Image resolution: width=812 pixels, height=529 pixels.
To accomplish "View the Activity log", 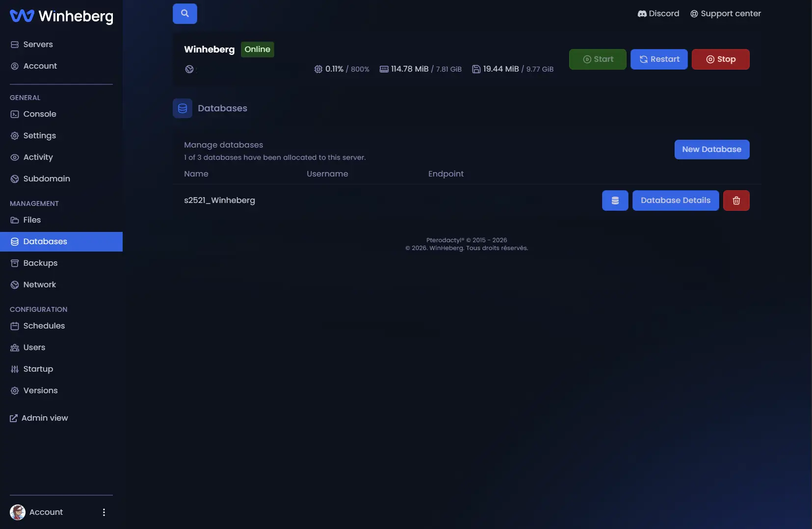I will click(x=61, y=157).
